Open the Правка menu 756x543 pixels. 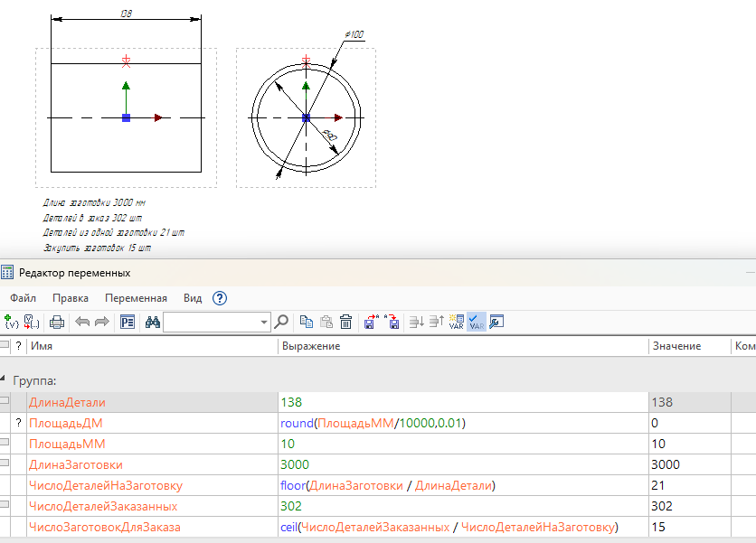tap(71, 298)
